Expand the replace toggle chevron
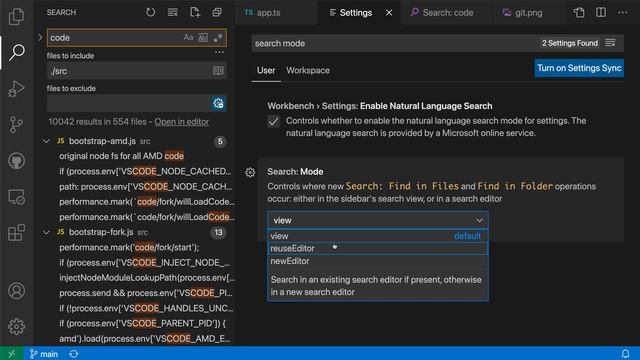This screenshot has width=640, height=360. (x=40, y=38)
